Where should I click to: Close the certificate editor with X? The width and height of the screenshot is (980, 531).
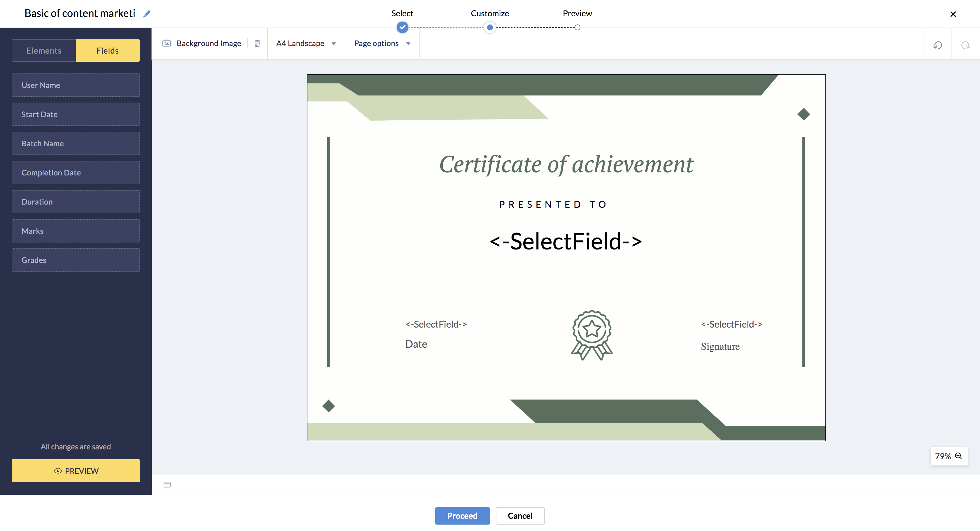coord(953,14)
